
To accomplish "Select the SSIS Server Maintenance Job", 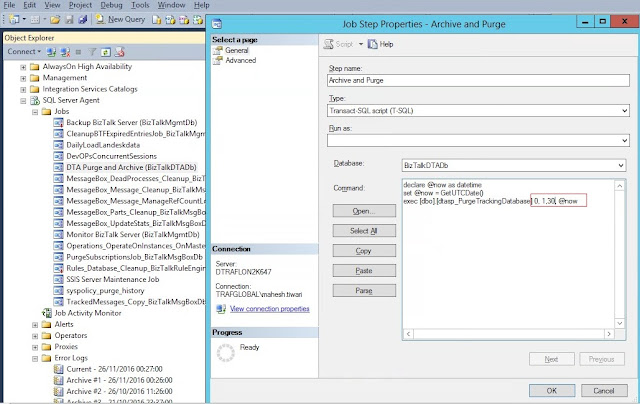I will pos(113,279).
